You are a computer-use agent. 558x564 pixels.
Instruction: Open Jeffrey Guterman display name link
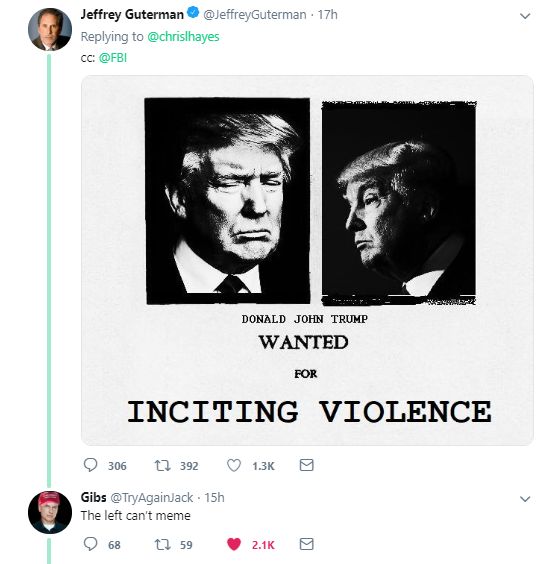132,14
